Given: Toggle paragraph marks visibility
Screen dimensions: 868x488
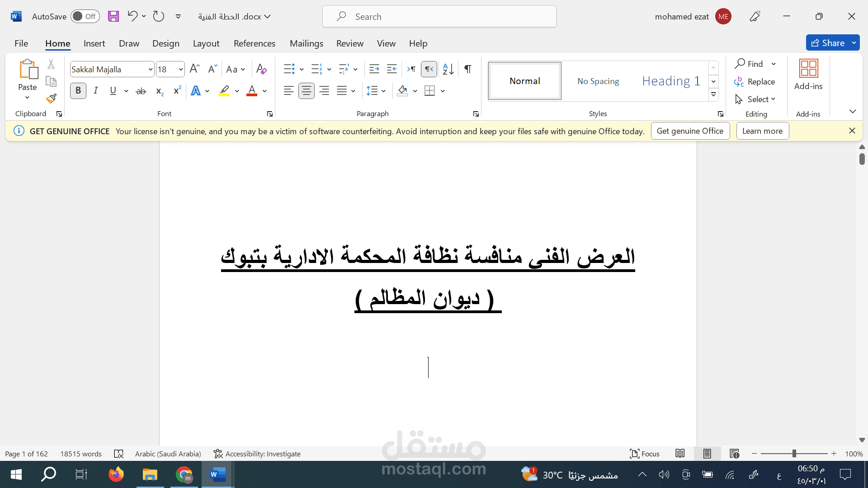Looking at the screenshot, I should point(467,69).
